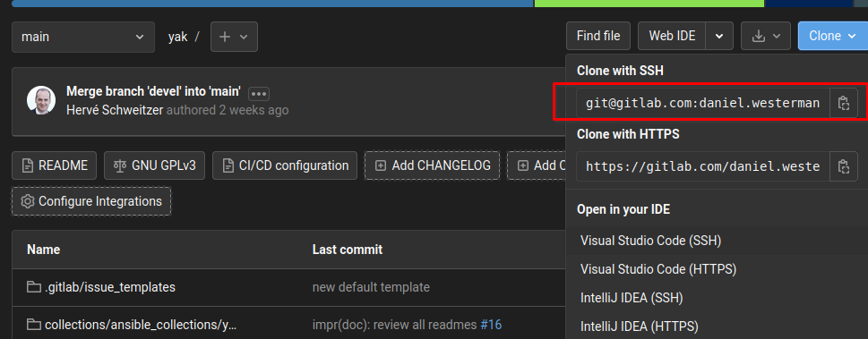Open the 'new default template' commit
Viewport: 868px width, 339px height.
[x=371, y=288]
